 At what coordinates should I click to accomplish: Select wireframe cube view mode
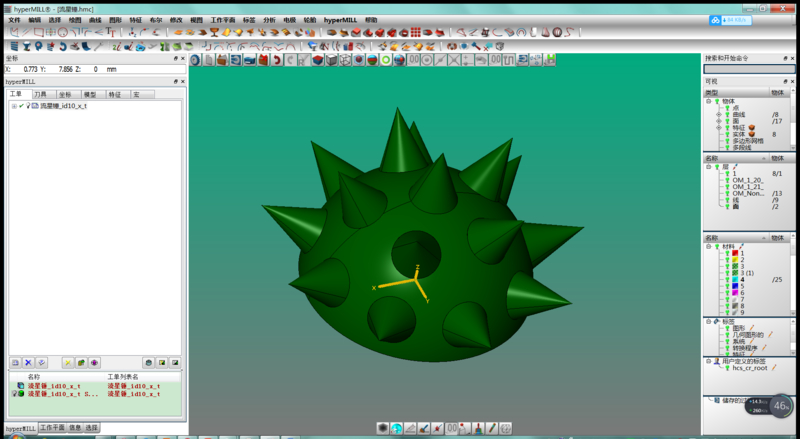[x=345, y=60]
